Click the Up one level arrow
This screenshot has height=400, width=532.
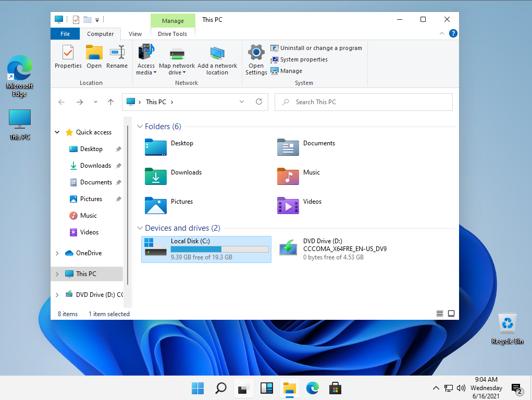coord(110,102)
